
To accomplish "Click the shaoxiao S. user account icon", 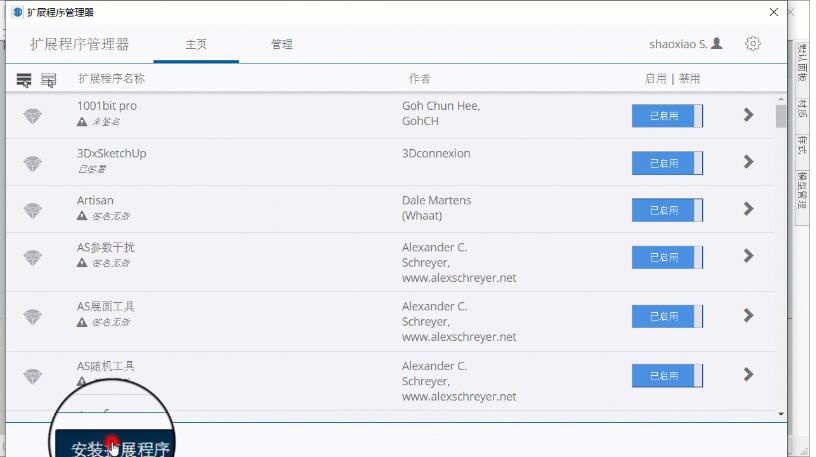I will click(x=717, y=44).
